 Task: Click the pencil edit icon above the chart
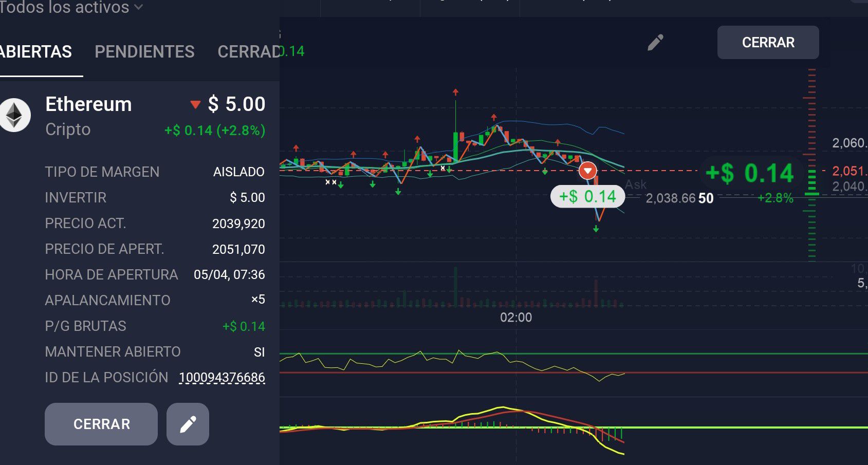point(655,43)
